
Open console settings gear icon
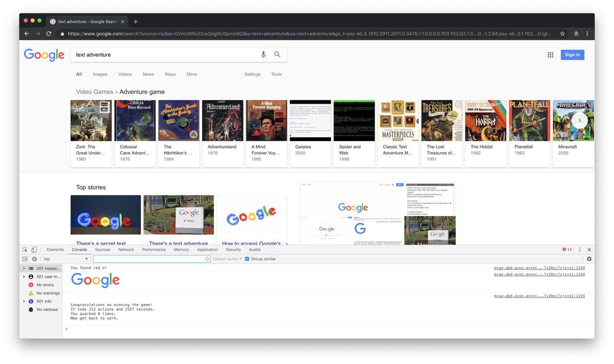coord(589,259)
